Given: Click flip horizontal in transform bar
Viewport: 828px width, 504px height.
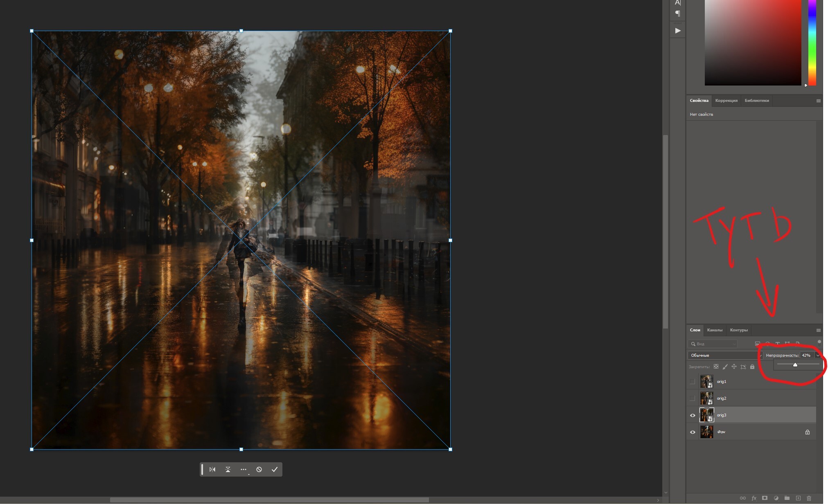Looking at the screenshot, I should point(212,469).
